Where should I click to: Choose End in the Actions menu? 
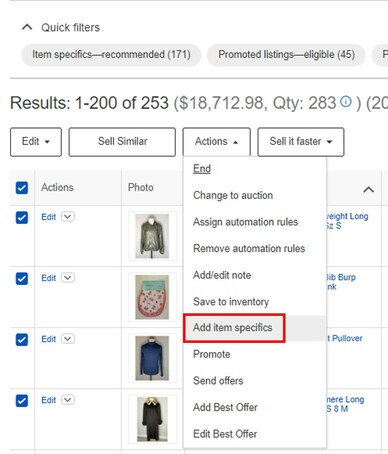point(202,169)
